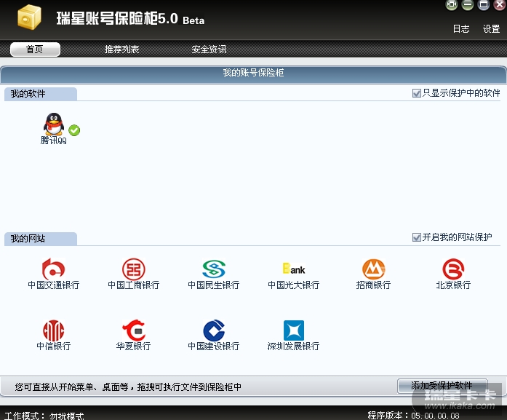Close the window with the red X button

pyautogui.click(x=500, y=4)
